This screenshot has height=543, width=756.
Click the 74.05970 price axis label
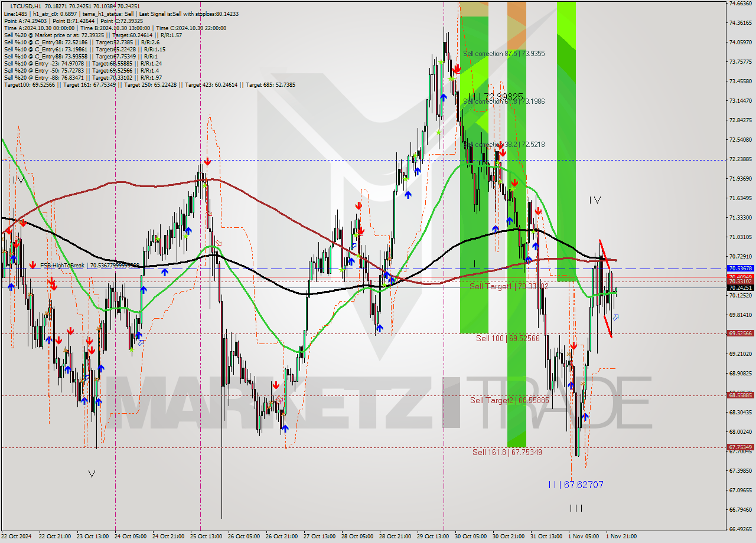click(x=740, y=42)
